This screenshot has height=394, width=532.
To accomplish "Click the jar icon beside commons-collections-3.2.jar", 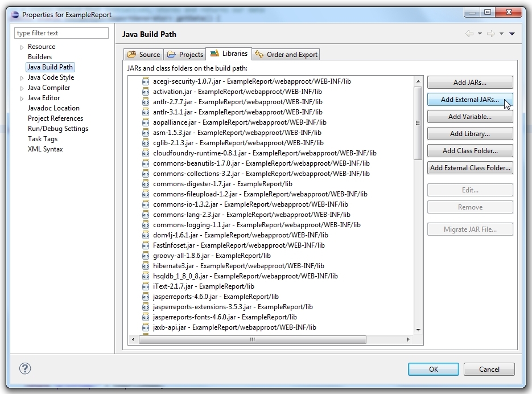I will (x=146, y=174).
